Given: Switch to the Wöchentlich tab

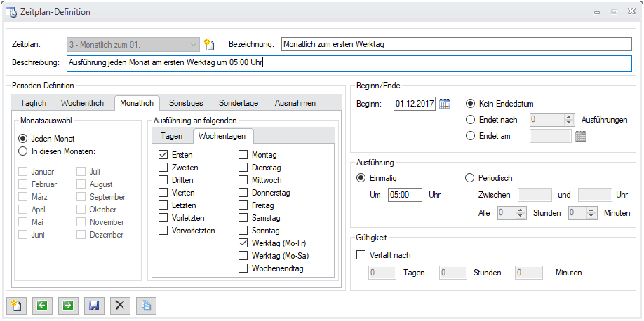Looking at the screenshot, I should [82, 103].
